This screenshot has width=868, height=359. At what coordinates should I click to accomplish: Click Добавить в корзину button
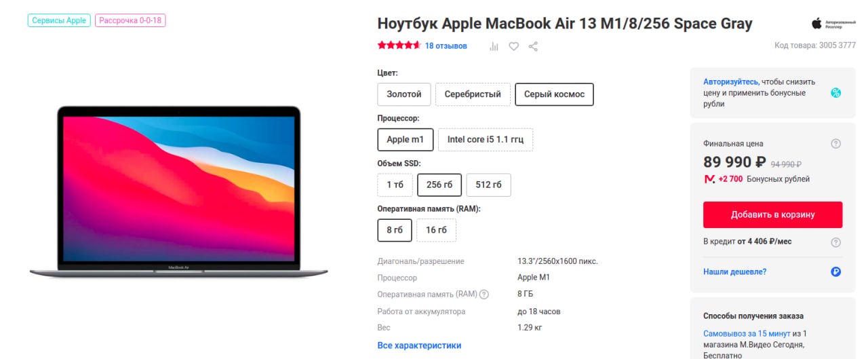tap(772, 214)
